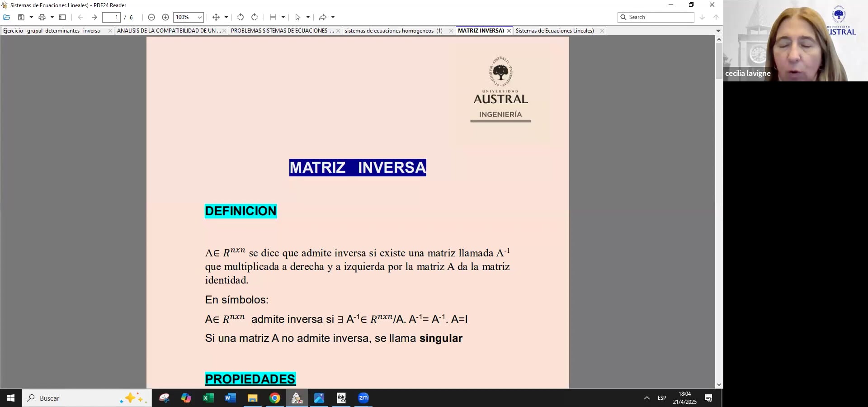Select the highlighter tool
Viewport: 868px width, 407px height.
pyautogui.click(x=273, y=17)
